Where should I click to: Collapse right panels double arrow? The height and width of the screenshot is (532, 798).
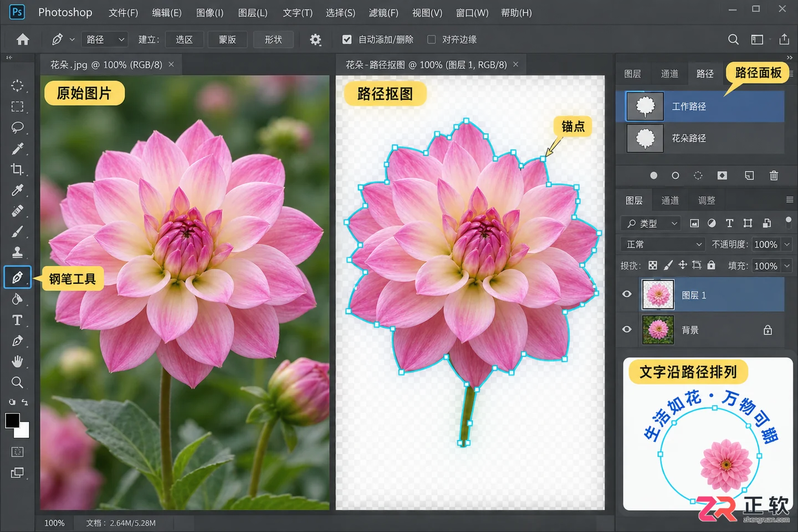[x=790, y=58]
